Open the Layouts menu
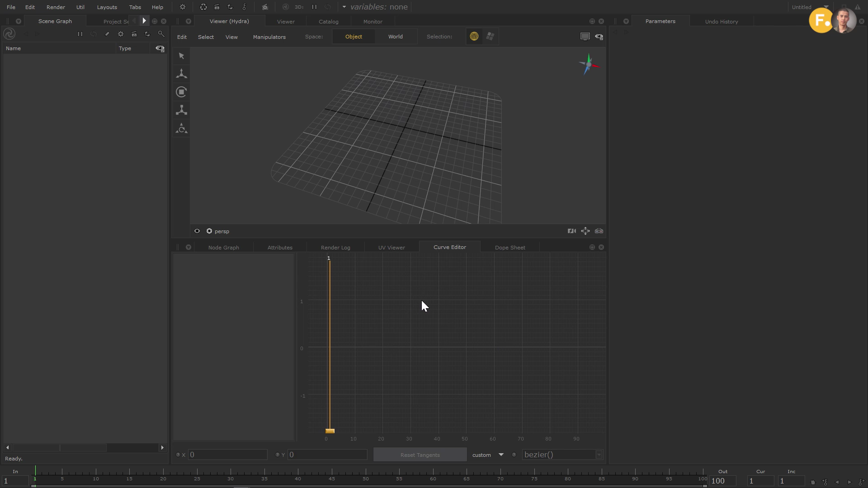 (107, 7)
